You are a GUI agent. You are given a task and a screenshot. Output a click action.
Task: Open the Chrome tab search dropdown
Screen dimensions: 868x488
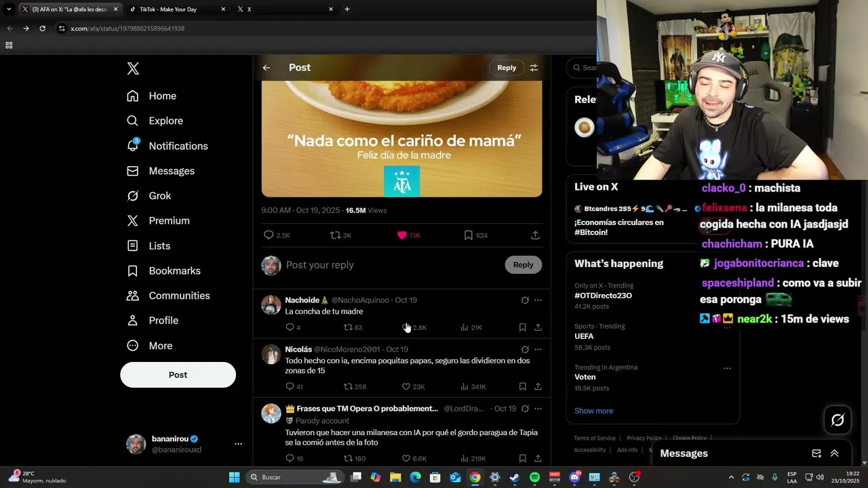tap(9, 9)
